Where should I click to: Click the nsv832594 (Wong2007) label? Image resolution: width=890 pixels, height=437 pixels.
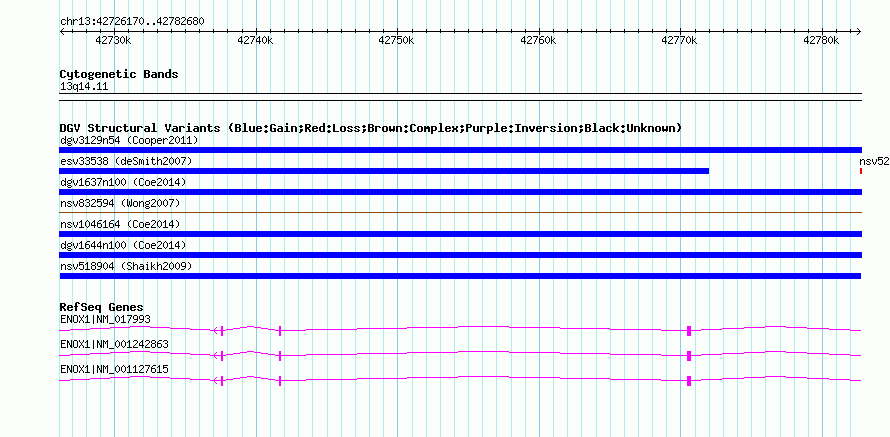coord(120,203)
